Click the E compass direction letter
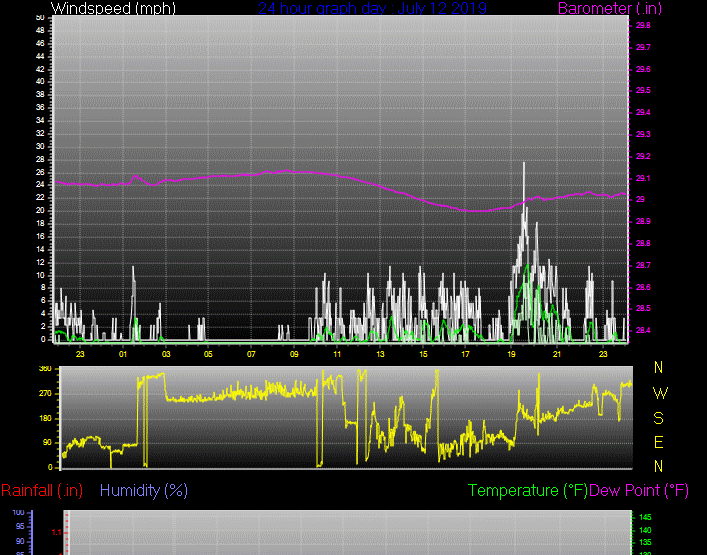 [658, 442]
